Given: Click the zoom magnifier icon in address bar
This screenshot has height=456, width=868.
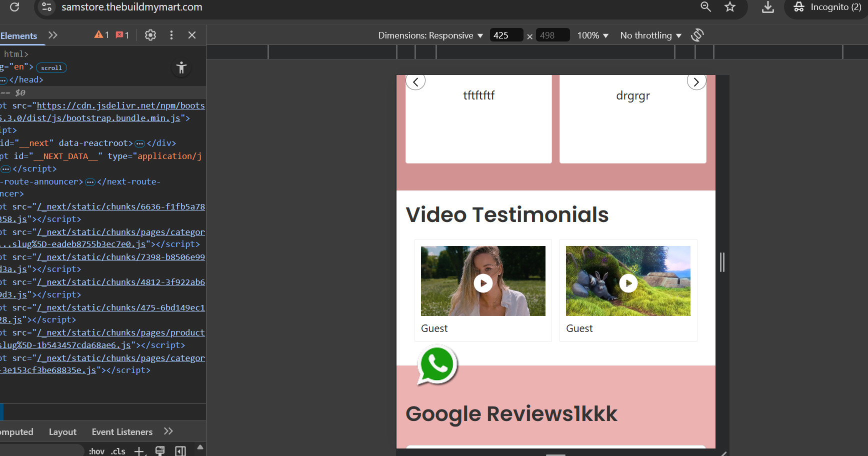Looking at the screenshot, I should [705, 6].
